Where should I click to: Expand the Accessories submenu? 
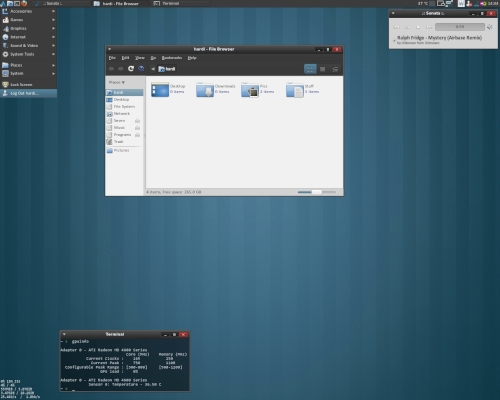point(28,11)
